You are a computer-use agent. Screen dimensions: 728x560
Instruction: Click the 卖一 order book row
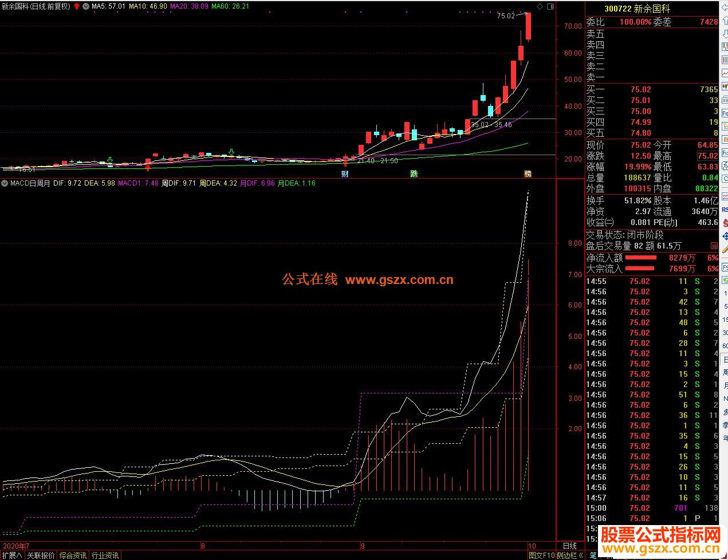(x=652, y=77)
